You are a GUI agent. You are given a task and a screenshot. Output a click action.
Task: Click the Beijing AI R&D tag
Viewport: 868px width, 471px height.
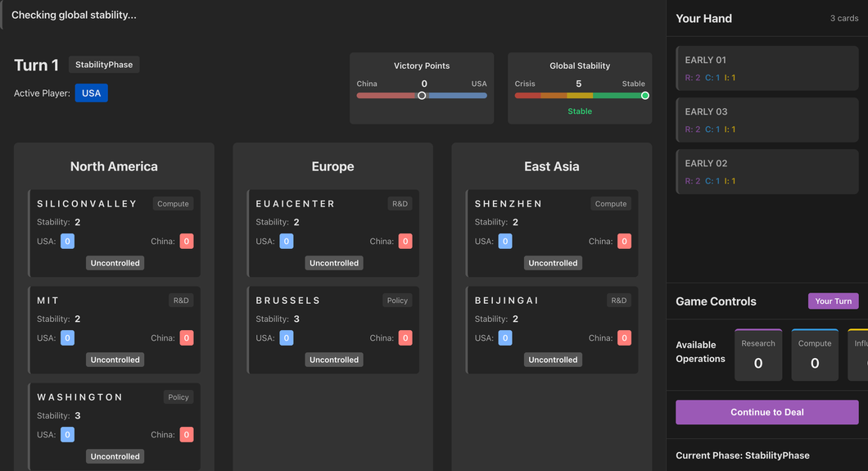coord(619,301)
